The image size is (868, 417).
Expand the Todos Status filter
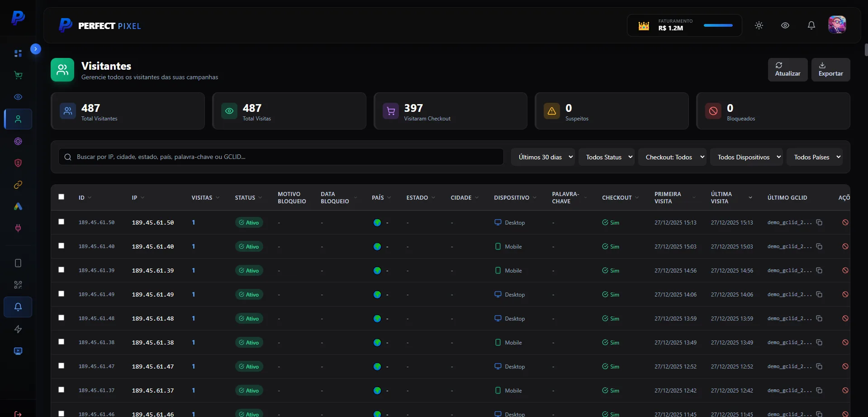[x=606, y=157]
